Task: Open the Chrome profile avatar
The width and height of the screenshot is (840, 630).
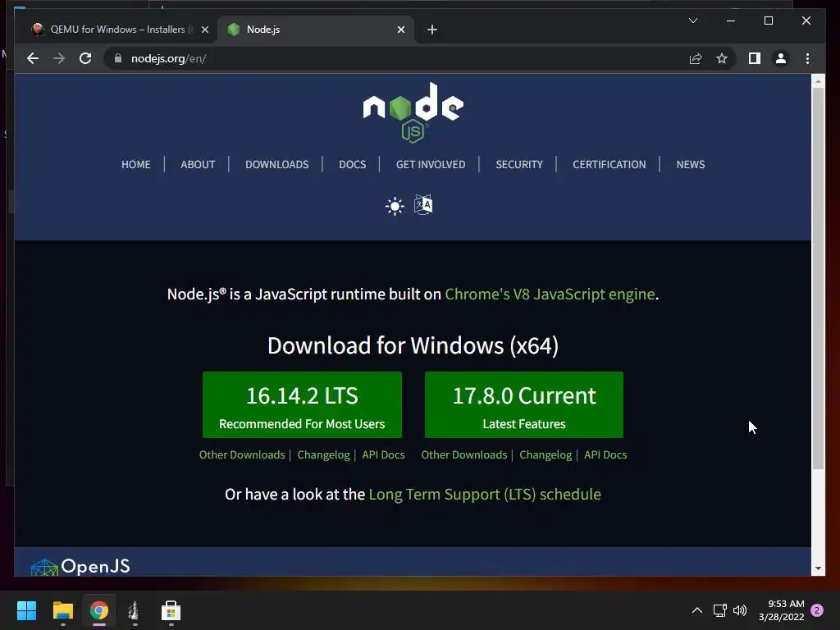Action: (781, 58)
